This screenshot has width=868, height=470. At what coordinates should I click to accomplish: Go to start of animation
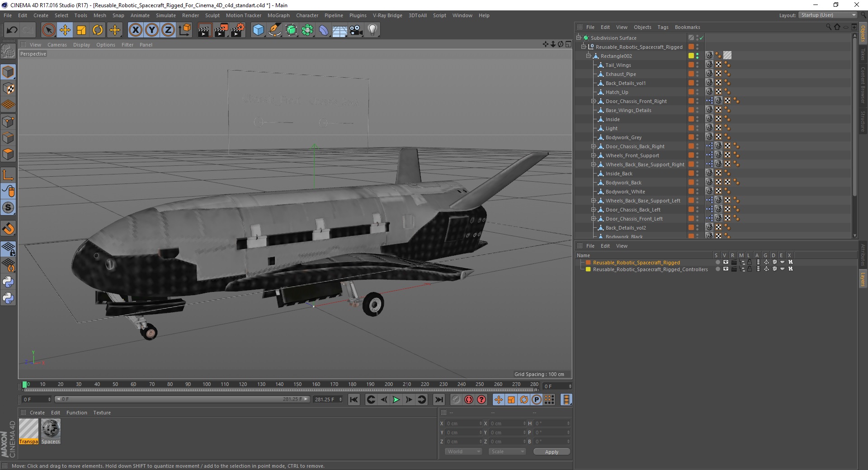click(x=354, y=399)
